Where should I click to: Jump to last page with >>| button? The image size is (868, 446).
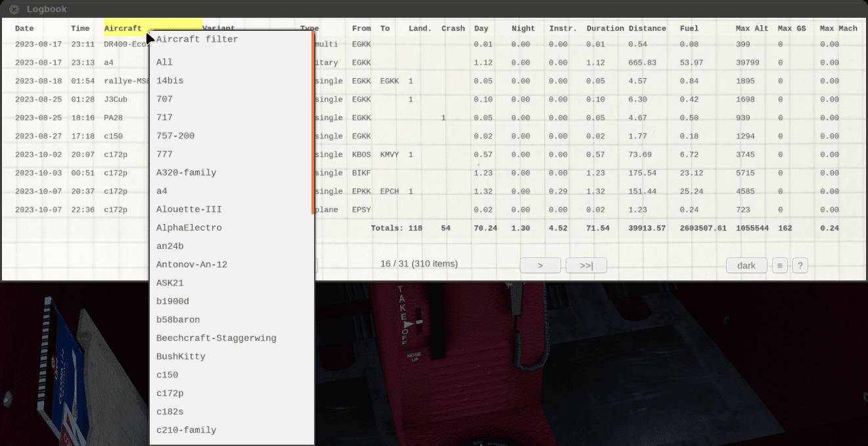(586, 265)
